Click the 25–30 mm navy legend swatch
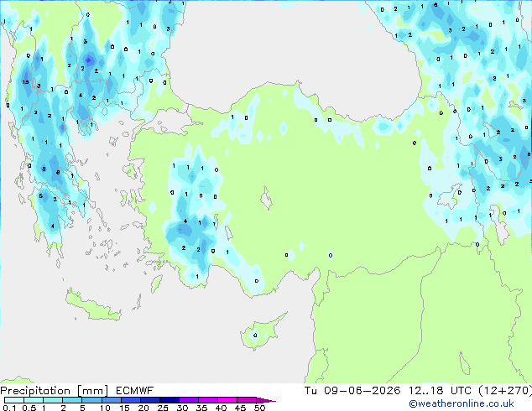Image resolution: width=532 pixels, height=411 pixels. (169, 400)
